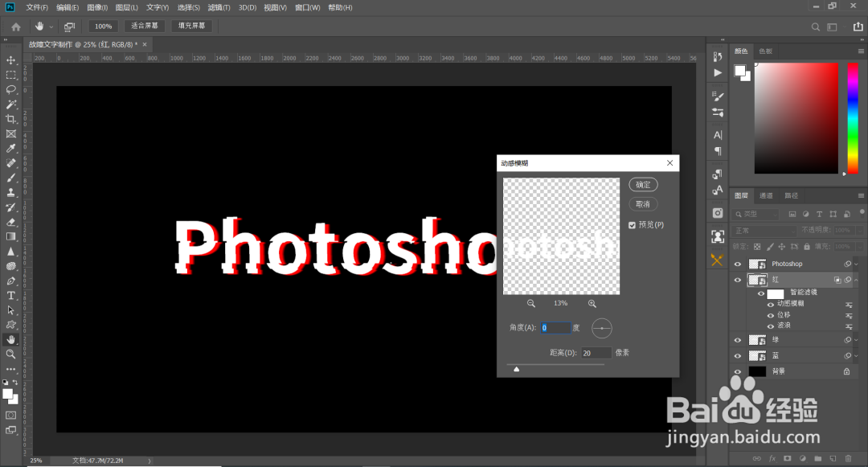Select the Eyedropper tool

(10, 148)
